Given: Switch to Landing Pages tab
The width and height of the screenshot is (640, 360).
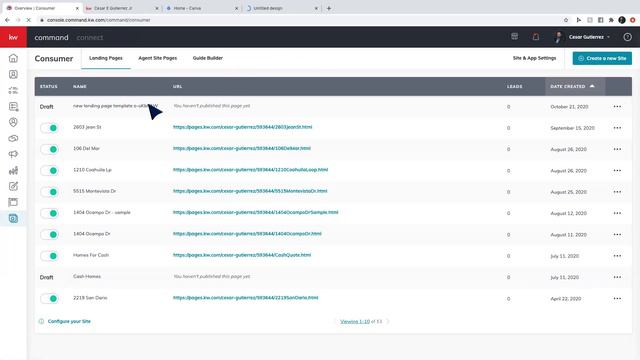Looking at the screenshot, I should (106, 58).
